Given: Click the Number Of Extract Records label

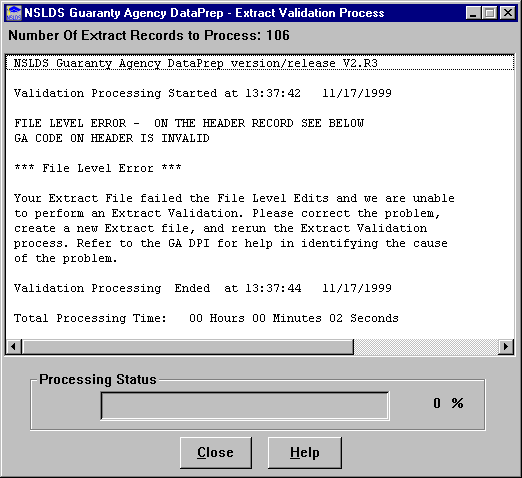Looking at the screenshot, I should click(149, 35).
